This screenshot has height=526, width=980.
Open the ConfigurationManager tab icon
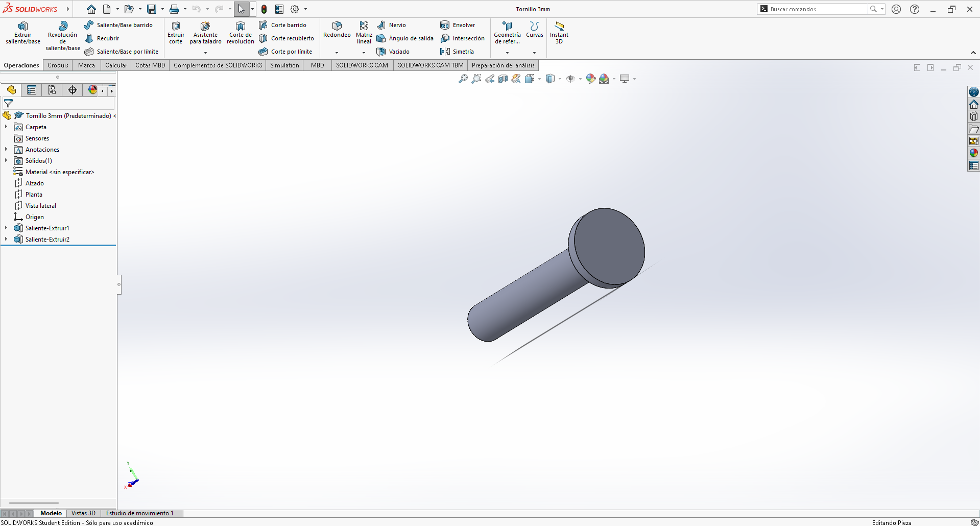(x=52, y=90)
